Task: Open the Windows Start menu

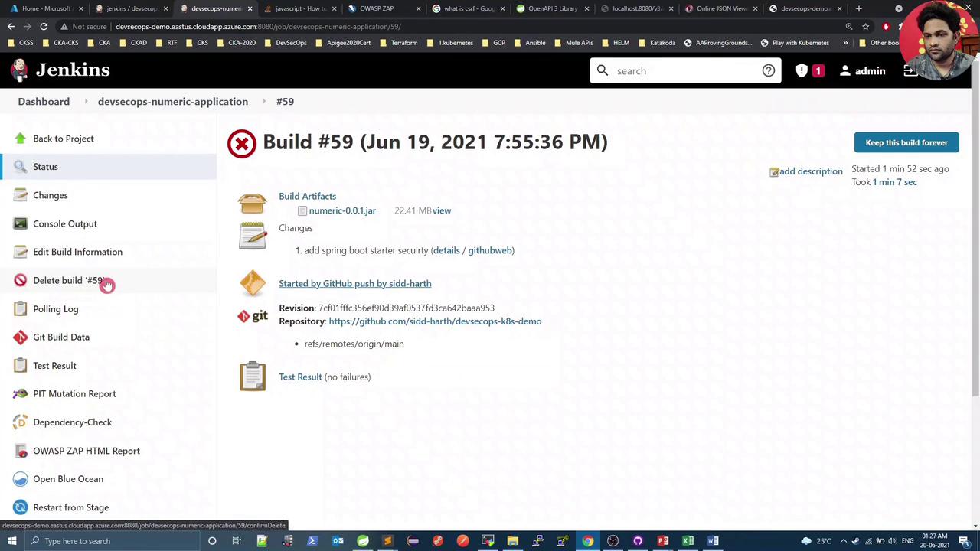Action: pyautogui.click(x=11, y=541)
